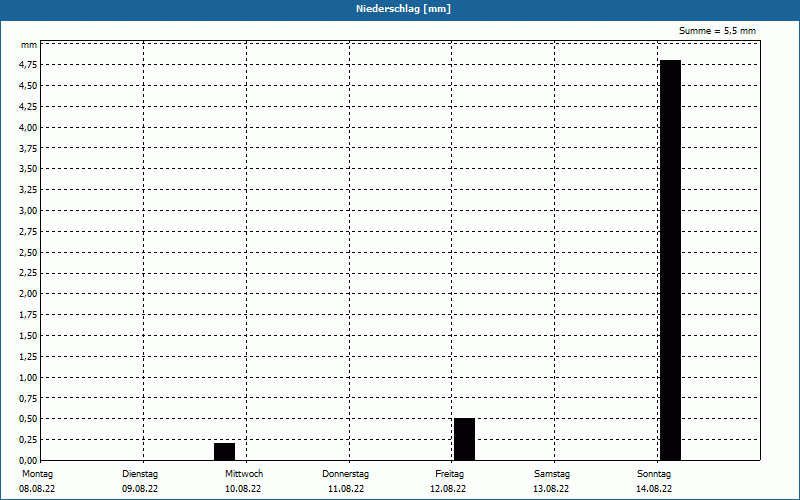
Task: Click the 2,00 axis value
Action: pyautogui.click(x=29, y=294)
